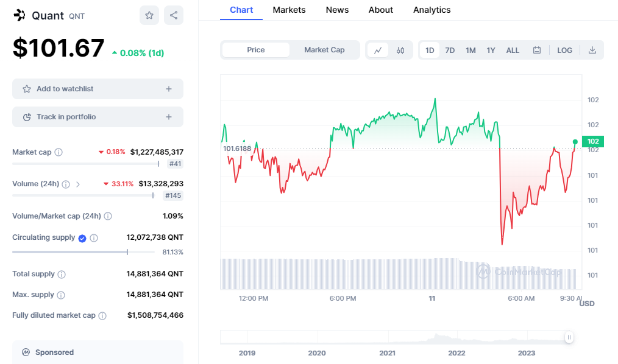The height and width of the screenshot is (364, 618).
Task: Show Max. supply info icon
Action: [x=61, y=295]
